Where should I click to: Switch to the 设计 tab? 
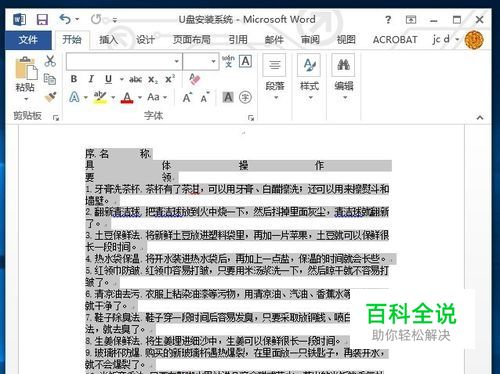coord(145,40)
